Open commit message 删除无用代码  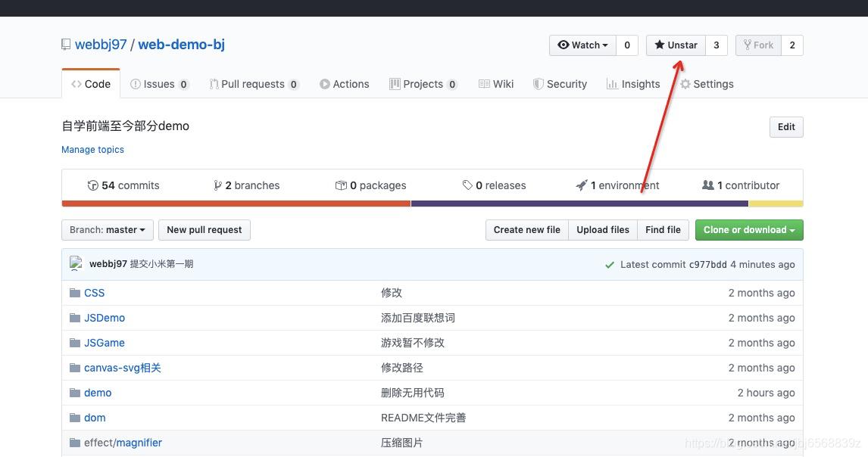point(412,392)
